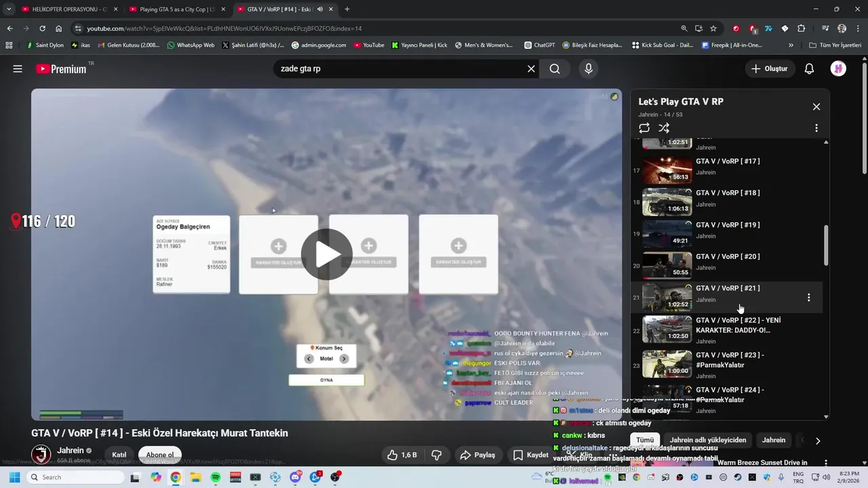Open YouTube notifications bell

click(x=809, y=68)
